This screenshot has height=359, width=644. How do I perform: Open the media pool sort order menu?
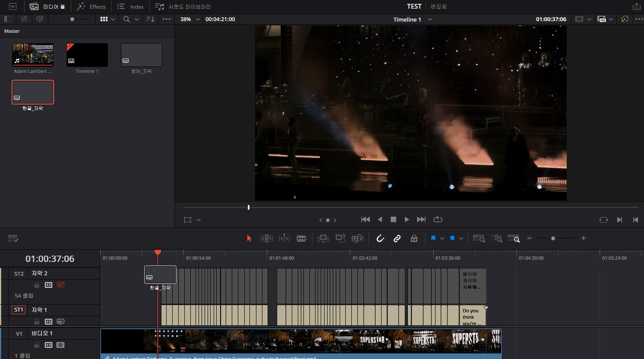[150, 19]
